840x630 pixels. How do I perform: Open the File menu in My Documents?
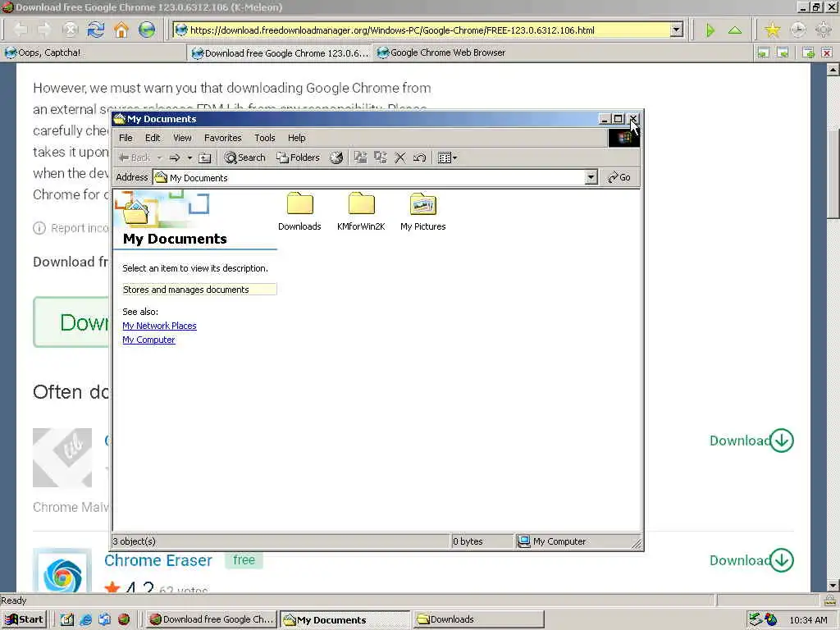point(126,138)
